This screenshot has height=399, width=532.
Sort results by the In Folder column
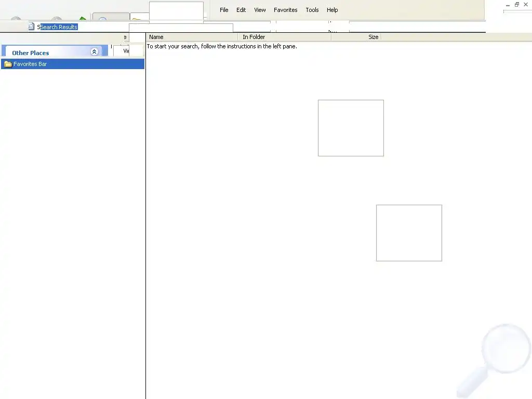285,37
